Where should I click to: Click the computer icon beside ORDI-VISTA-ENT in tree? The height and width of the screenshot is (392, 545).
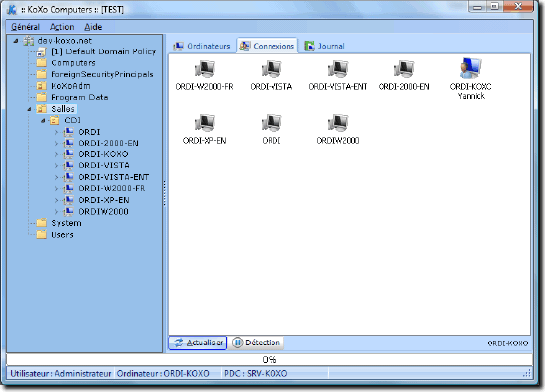[x=69, y=177]
